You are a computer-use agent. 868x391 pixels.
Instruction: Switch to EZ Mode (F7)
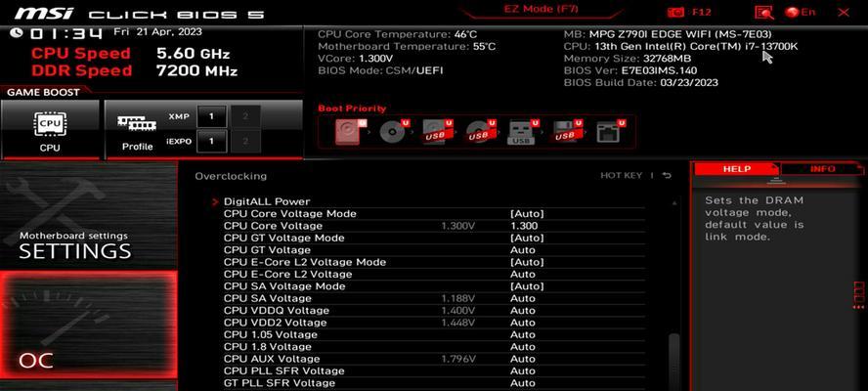[542, 10]
